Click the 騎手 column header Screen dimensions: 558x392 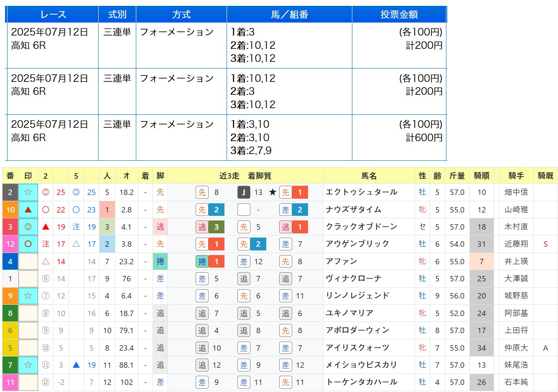click(516, 176)
